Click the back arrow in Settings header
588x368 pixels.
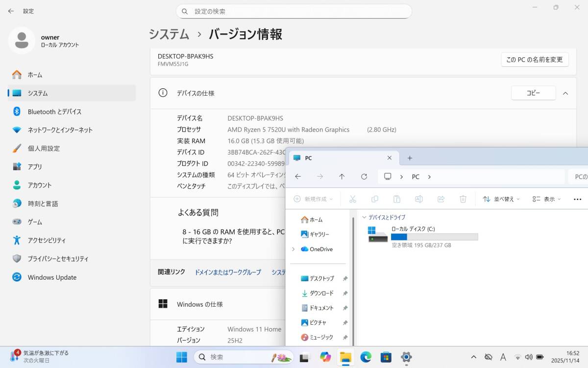(11, 11)
